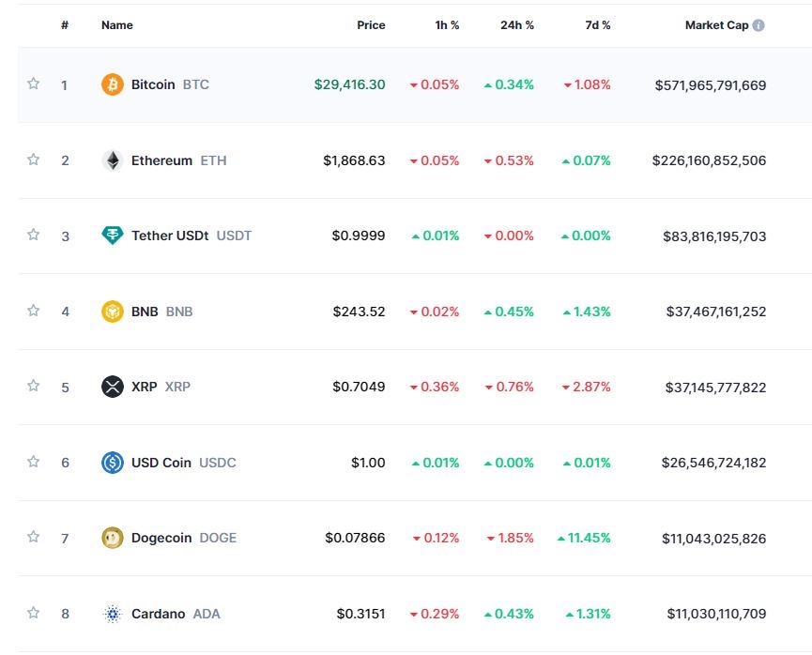Sort by the Name column header
The image size is (812, 655).
coord(116,25)
